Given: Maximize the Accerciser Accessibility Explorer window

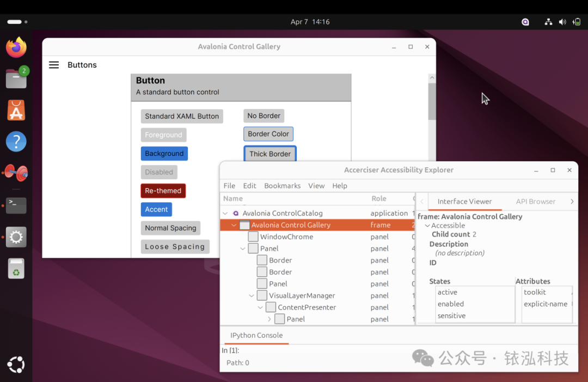Looking at the screenshot, I should click(x=553, y=170).
